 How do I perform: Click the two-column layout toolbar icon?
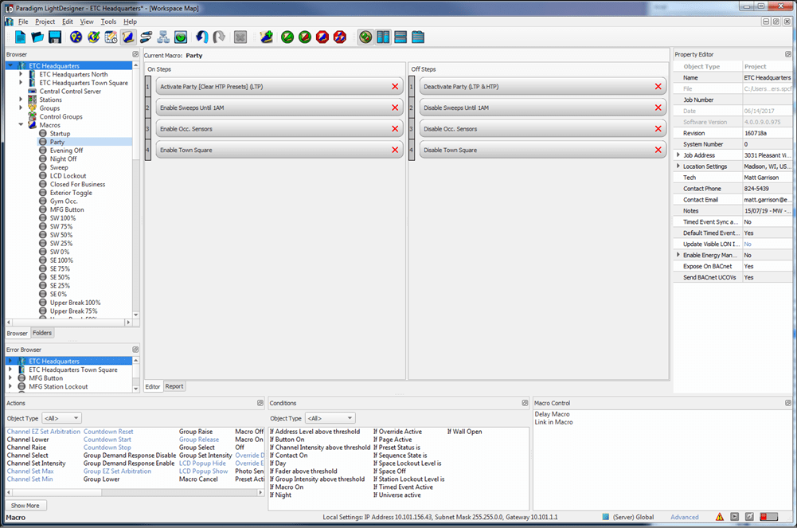[x=383, y=37]
